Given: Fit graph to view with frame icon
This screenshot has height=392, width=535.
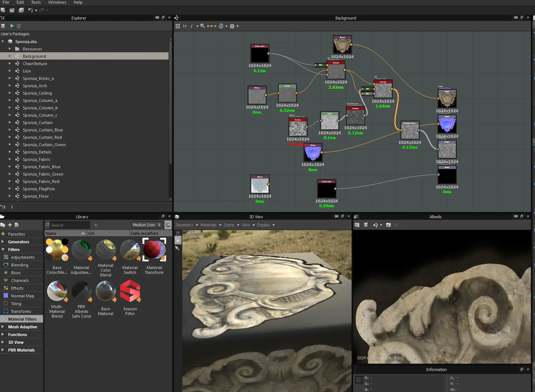Looking at the screenshot, I should 178,26.
